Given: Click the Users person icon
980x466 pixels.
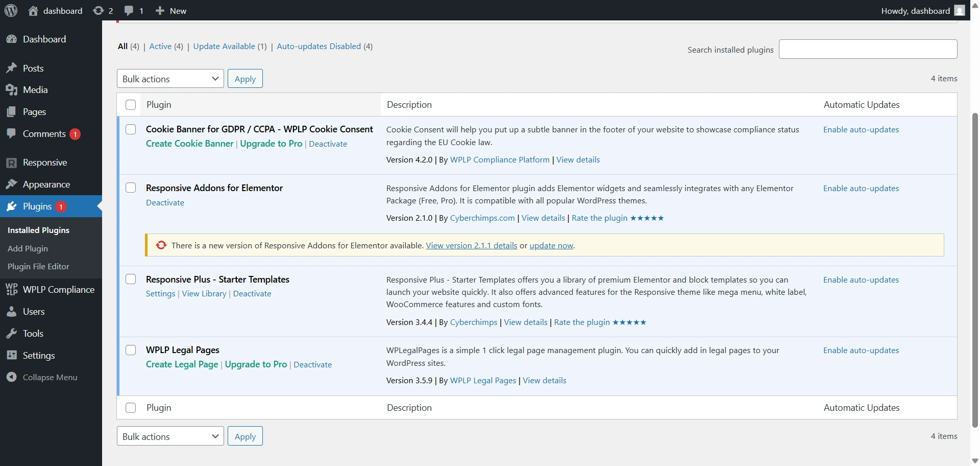Looking at the screenshot, I should point(12,312).
